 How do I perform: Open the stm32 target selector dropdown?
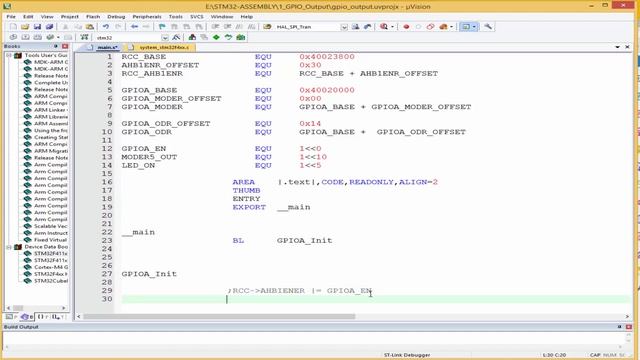point(165,38)
